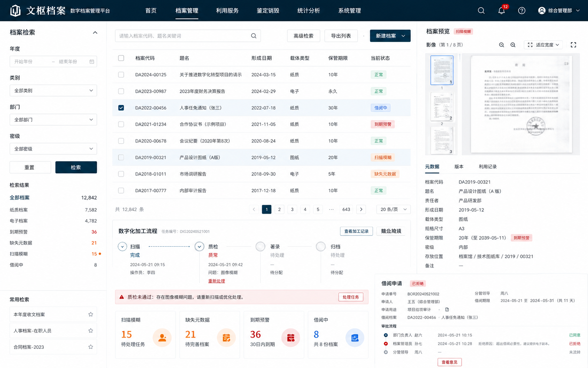Click the 借阅中 card icon
Viewport: 588px width, 368px height.
coord(355,338)
